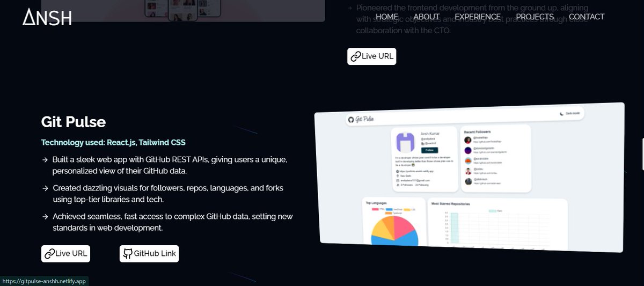
Task: Click the 'Technology used: React.js, Tailwind CSS' line
Action: [113, 143]
